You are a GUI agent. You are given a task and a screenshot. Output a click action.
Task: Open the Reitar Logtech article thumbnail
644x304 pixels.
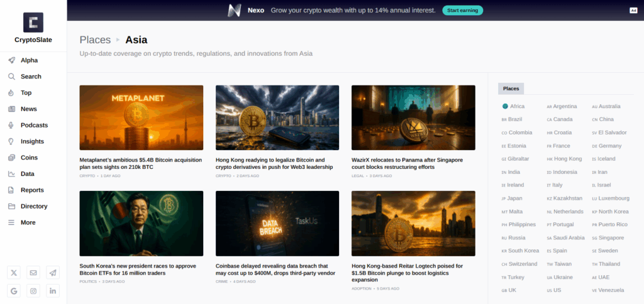point(413,224)
